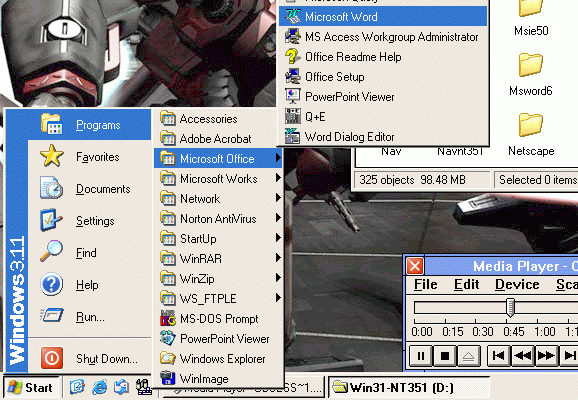Expand the Network submenu arrow
Viewport: 578px width, 400px height.
pyautogui.click(x=278, y=198)
